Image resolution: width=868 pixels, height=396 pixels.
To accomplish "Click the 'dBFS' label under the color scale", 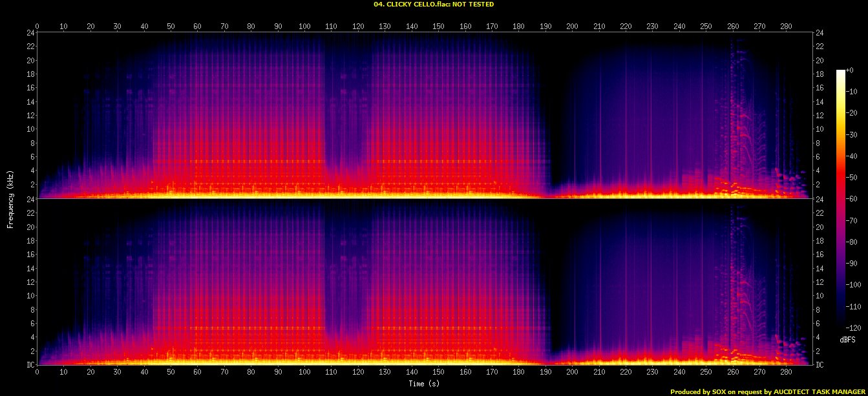I will (847, 339).
